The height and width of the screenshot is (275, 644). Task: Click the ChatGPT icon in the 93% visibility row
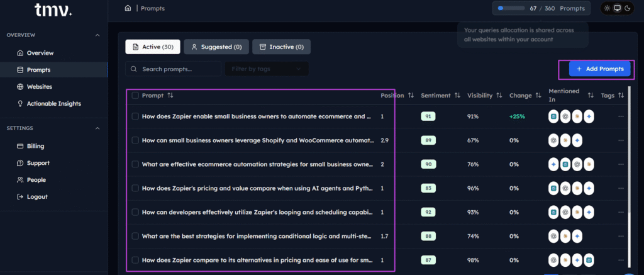click(565, 212)
